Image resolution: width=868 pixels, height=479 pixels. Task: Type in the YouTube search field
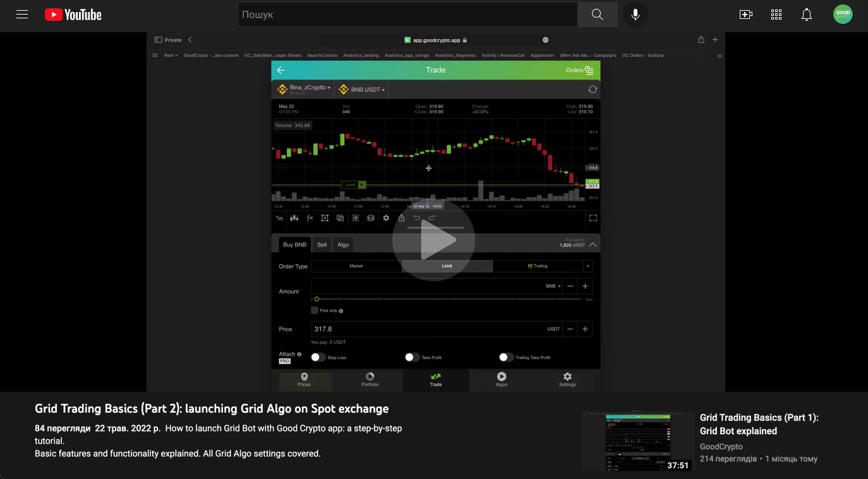(407, 15)
